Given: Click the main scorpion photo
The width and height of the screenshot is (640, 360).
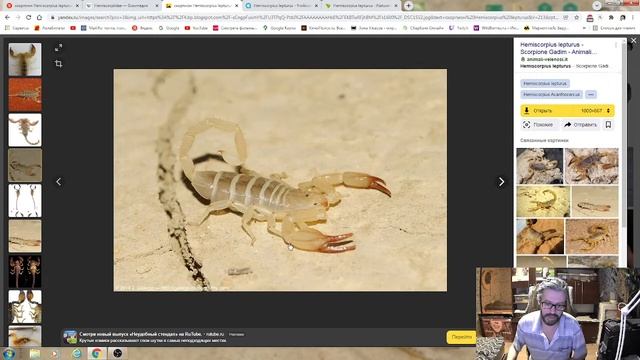Looking at the screenshot, I should pyautogui.click(x=280, y=180).
